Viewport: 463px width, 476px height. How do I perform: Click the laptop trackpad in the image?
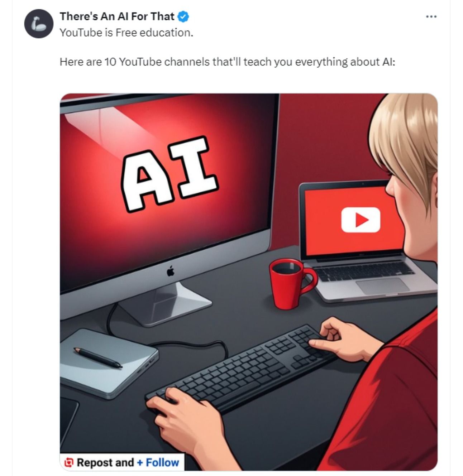[382, 286]
